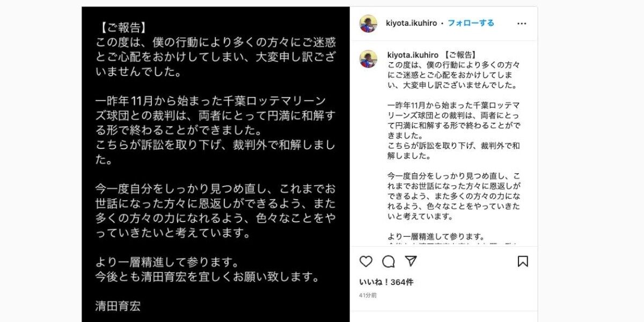Like the post with the heart icon
The image size is (644, 322).
point(366,261)
